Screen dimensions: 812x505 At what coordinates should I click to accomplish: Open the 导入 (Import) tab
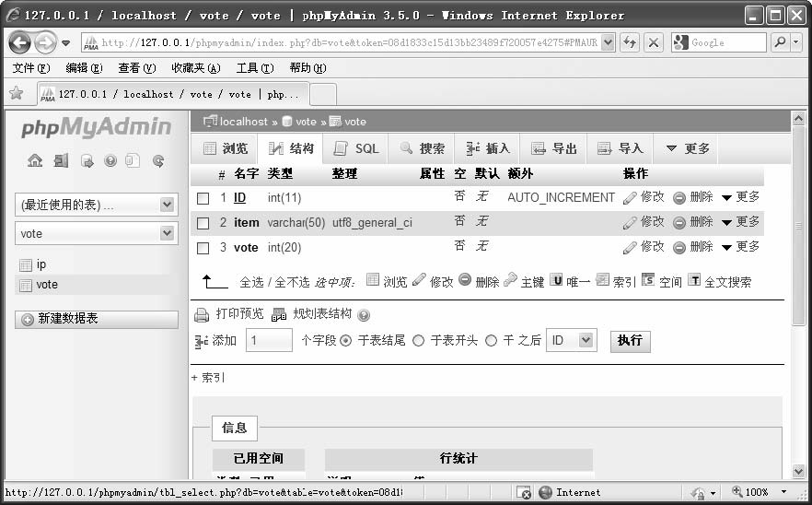620,148
